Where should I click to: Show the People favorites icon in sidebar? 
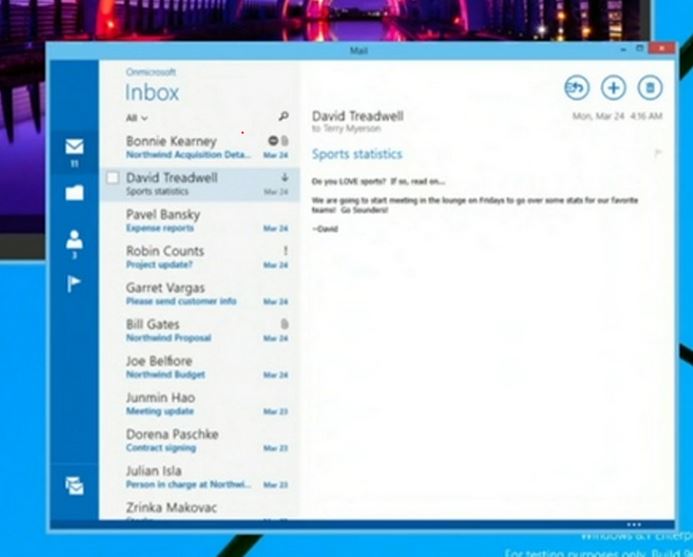coord(74,240)
